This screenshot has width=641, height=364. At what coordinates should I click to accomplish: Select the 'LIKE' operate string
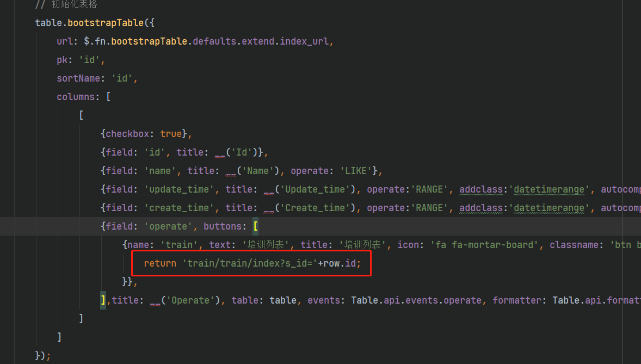pos(356,171)
